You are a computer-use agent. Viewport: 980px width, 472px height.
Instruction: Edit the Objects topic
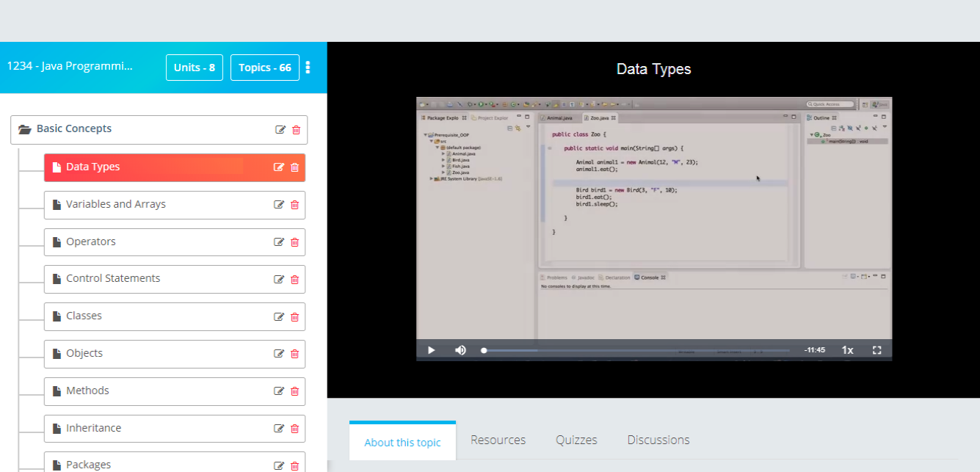tap(279, 354)
